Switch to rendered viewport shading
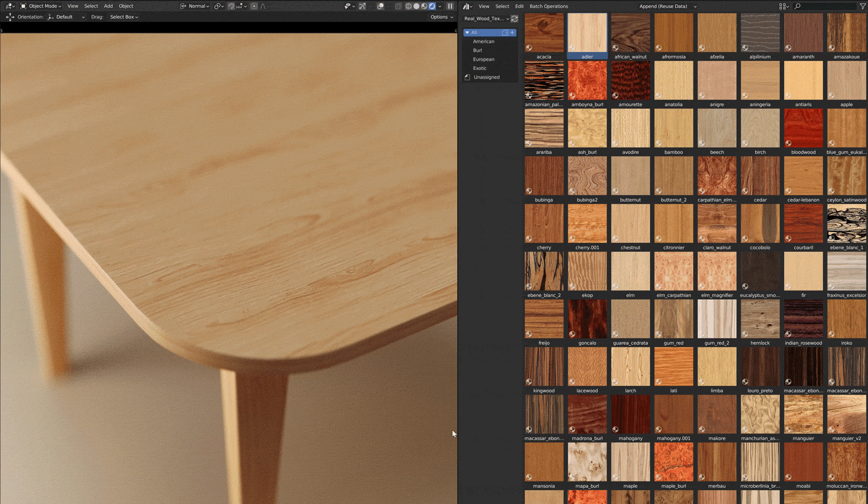The image size is (868, 504). point(432,6)
